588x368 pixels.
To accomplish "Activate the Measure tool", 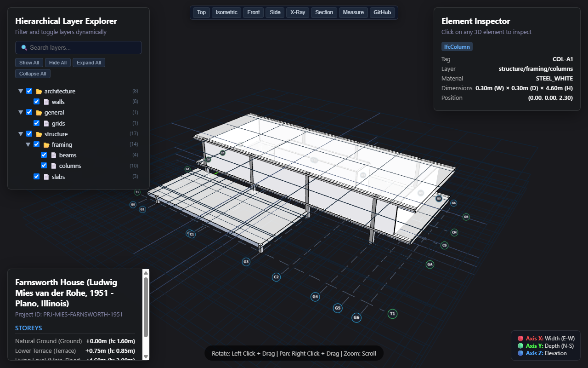I will click(354, 12).
